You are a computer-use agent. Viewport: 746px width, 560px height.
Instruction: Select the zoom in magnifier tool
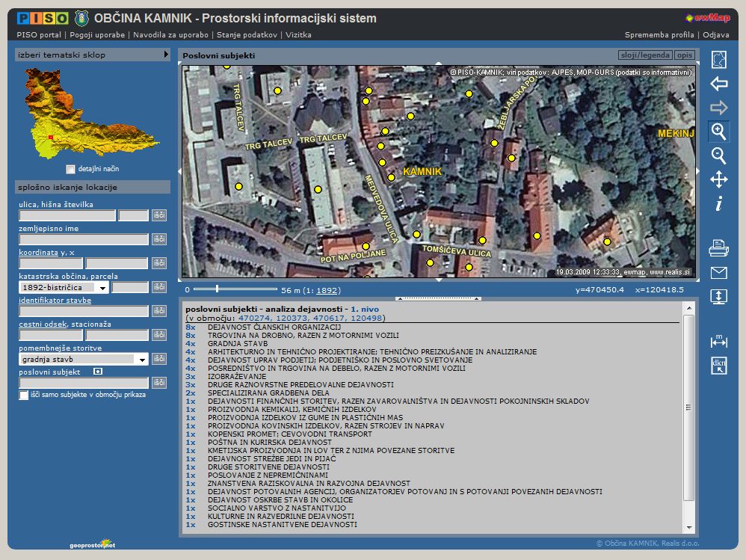click(718, 132)
